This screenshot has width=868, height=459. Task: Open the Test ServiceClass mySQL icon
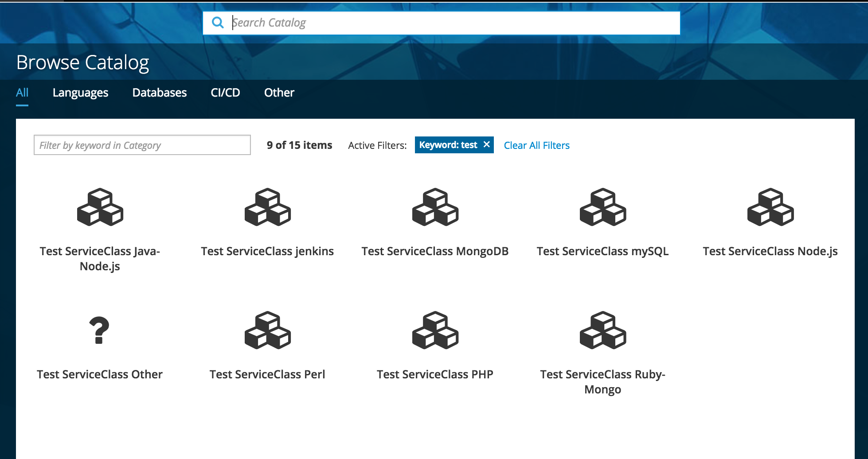pyautogui.click(x=602, y=207)
